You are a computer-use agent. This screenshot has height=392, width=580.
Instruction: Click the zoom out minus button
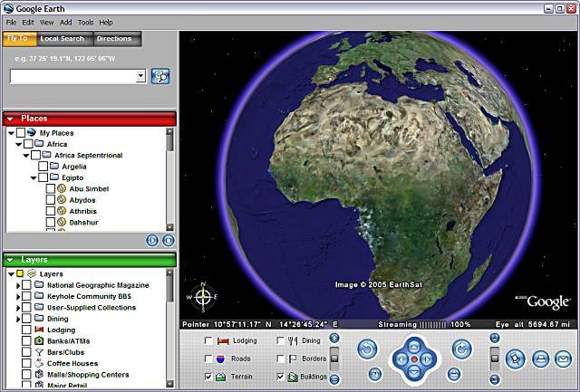tap(334, 378)
